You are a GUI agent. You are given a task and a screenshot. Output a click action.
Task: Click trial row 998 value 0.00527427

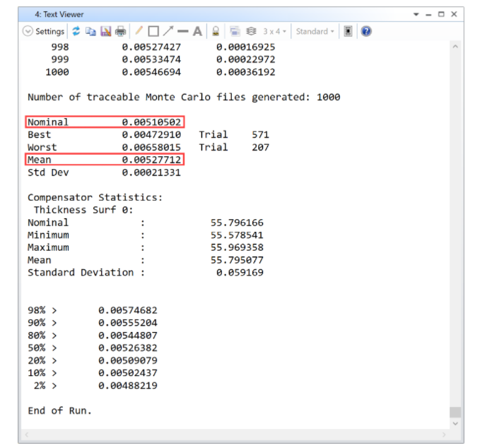pyautogui.click(x=151, y=47)
